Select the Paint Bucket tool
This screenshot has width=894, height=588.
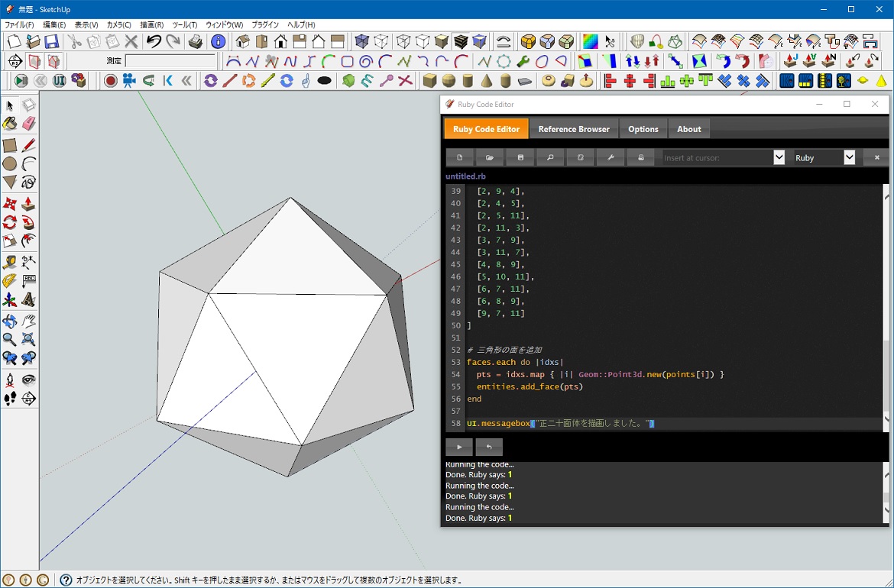[10, 124]
